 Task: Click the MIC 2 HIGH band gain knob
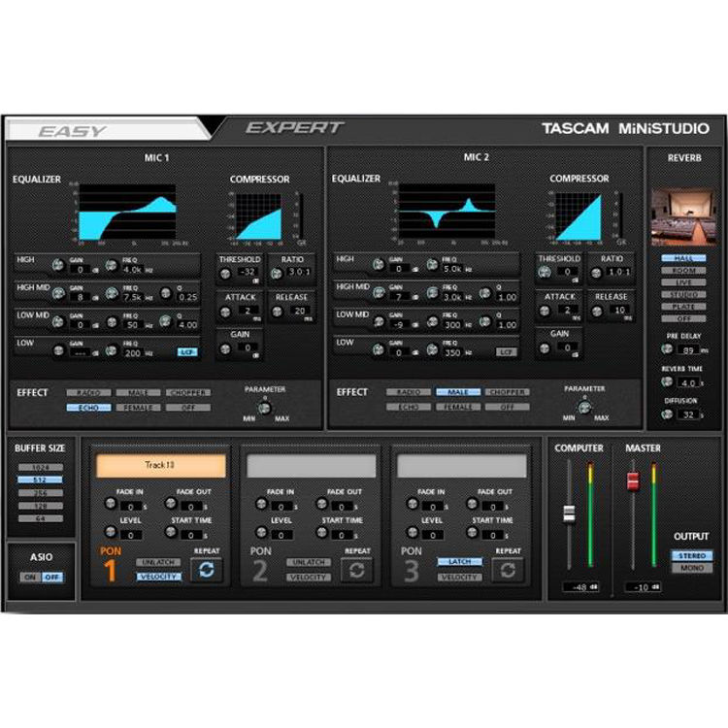(x=379, y=265)
